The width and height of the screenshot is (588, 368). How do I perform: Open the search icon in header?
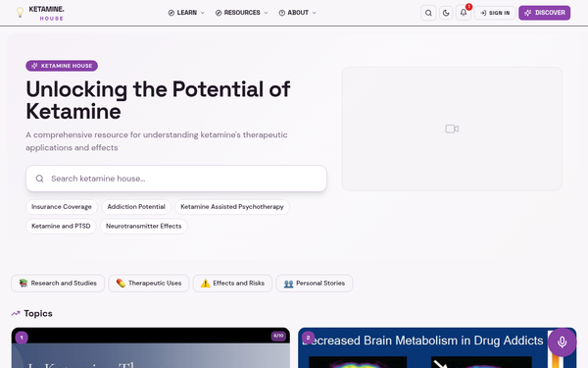pyautogui.click(x=428, y=13)
